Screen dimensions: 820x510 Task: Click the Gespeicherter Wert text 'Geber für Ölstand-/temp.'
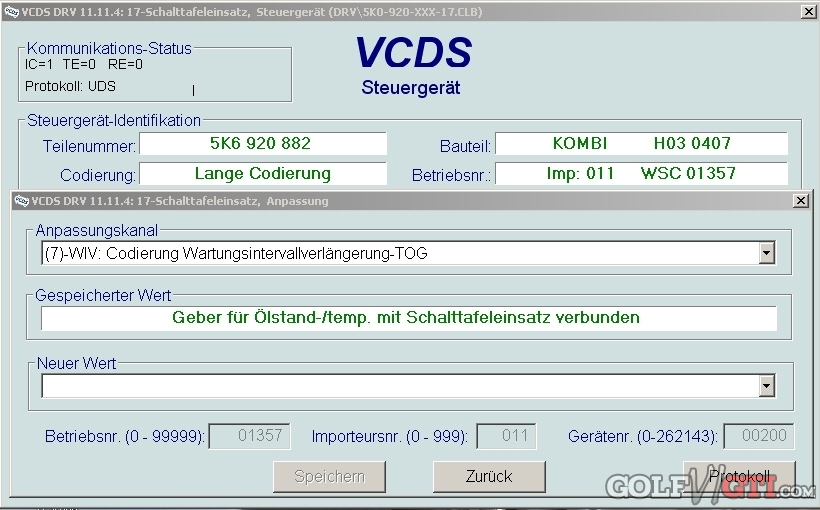point(272,318)
